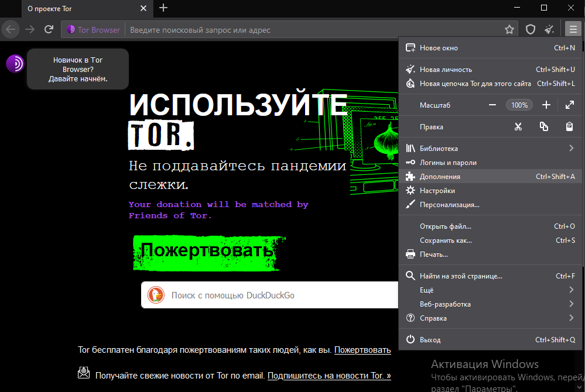Choose 'Сохранить как...' from menu
The width and height of the screenshot is (585, 392).
(x=490, y=240)
